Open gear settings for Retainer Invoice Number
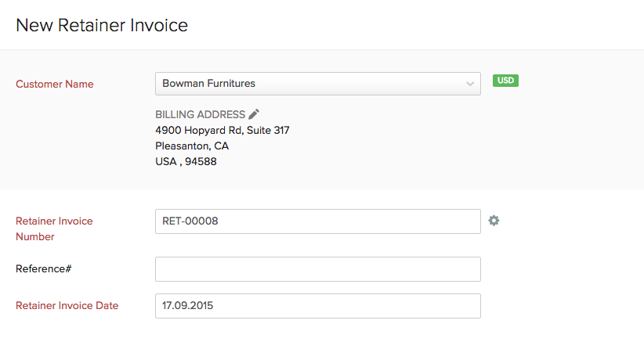 click(x=494, y=221)
